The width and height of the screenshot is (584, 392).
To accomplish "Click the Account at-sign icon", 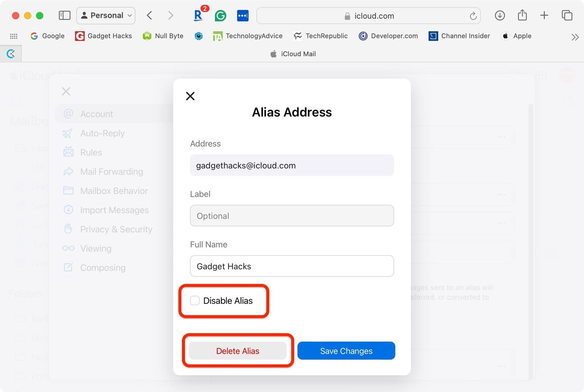I will (69, 114).
